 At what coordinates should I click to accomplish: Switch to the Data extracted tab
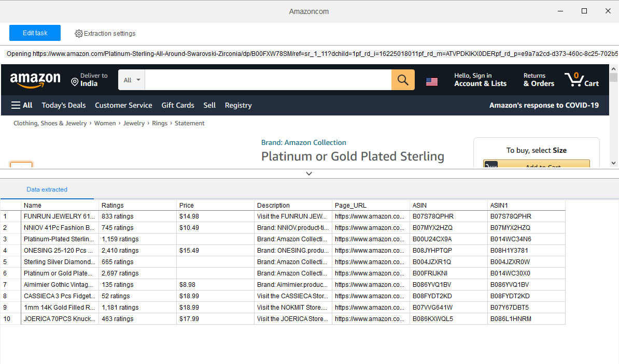(47, 190)
